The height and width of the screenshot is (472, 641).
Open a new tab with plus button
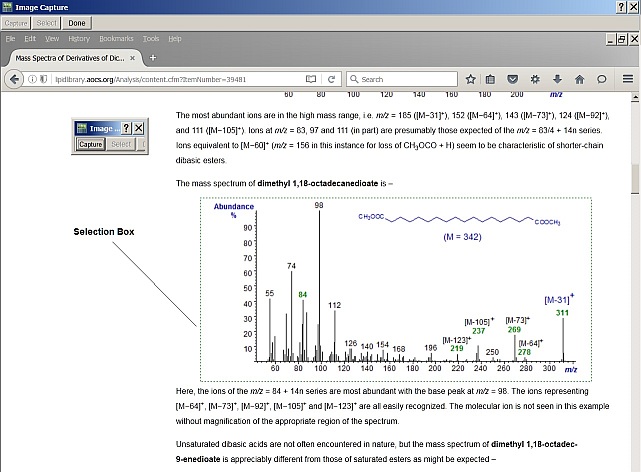(x=153, y=58)
